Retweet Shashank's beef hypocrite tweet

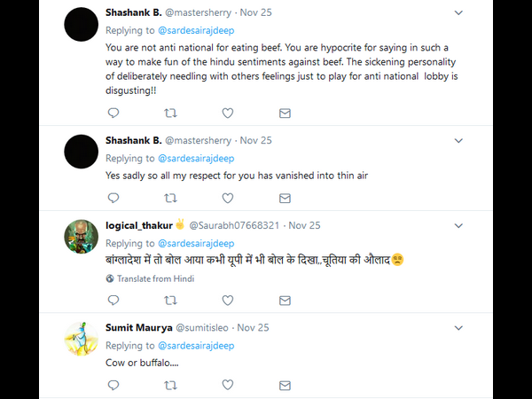click(170, 113)
